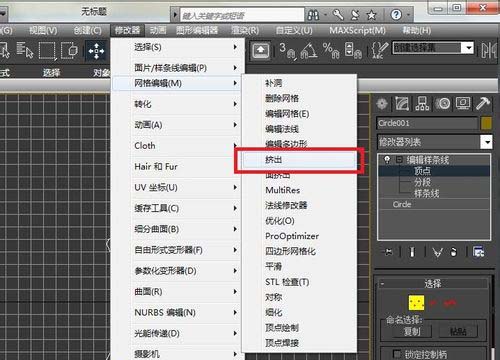Click make unique icon below stack
This screenshot has width=500, height=360.
tap(437, 252)
